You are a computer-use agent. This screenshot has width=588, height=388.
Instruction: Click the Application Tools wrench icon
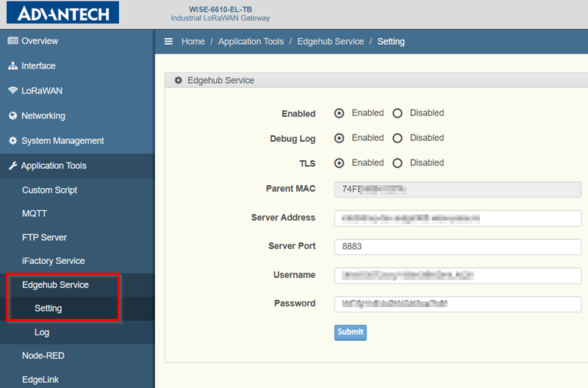12,166
